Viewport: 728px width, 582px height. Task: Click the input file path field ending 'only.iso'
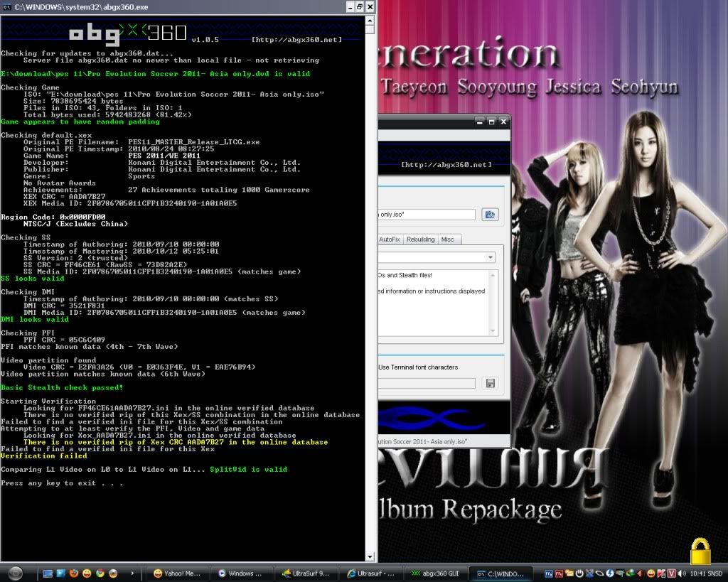(427, 215)
